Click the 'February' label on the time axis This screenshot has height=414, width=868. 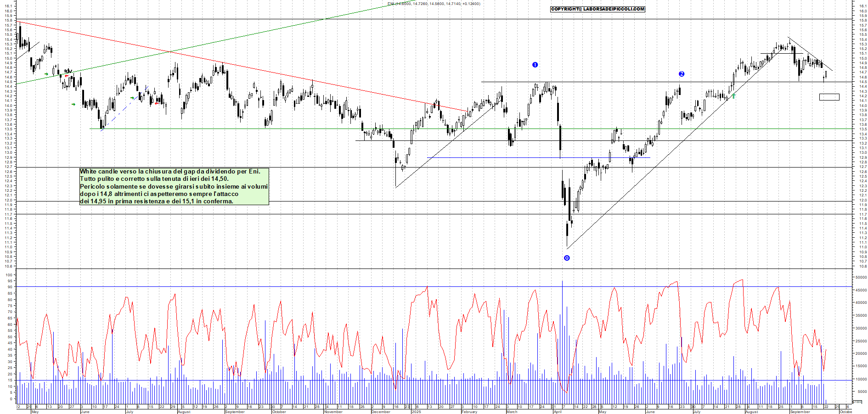point(469,412)
